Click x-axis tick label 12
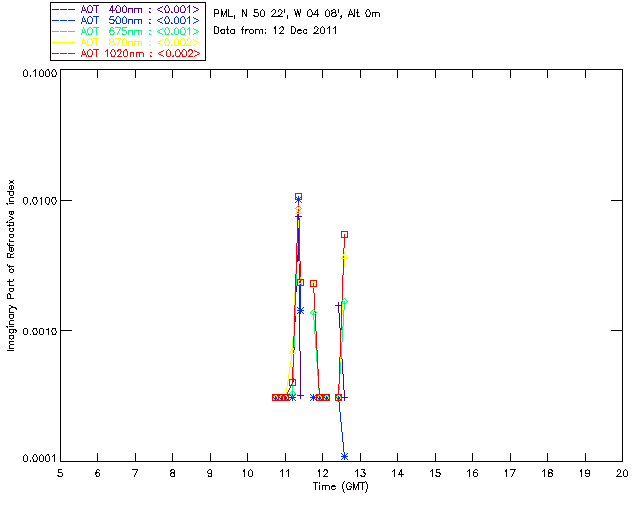Screen dimensions: 640x512 pyautogui.click(x=322, y=473)
